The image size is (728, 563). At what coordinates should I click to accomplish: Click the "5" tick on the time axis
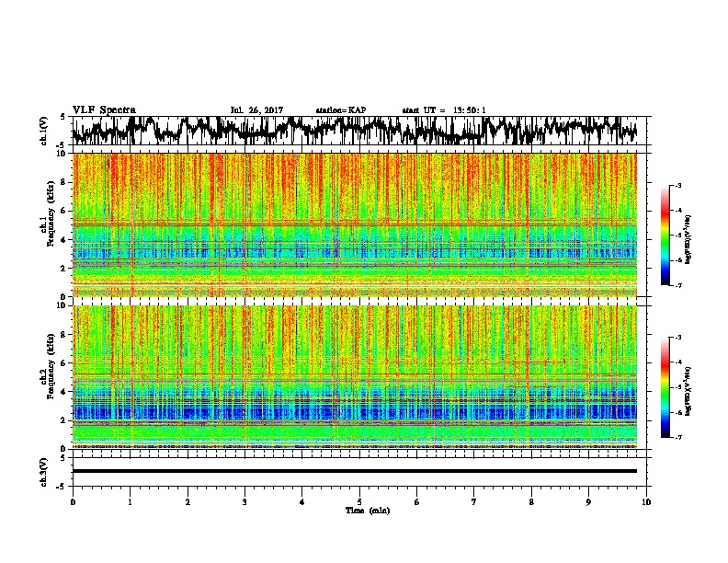[359, 502]
